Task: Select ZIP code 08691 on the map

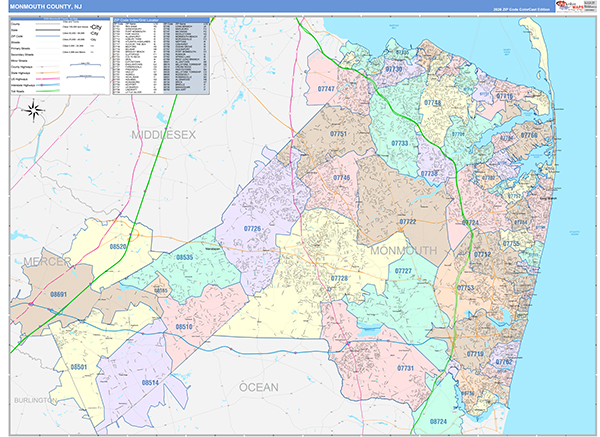Action: 59,294
